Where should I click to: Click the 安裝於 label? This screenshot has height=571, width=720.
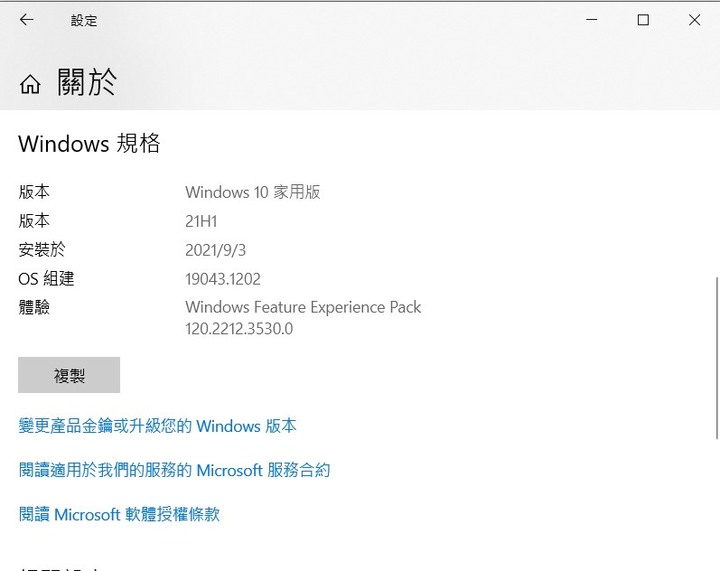[x=42, y=250]
